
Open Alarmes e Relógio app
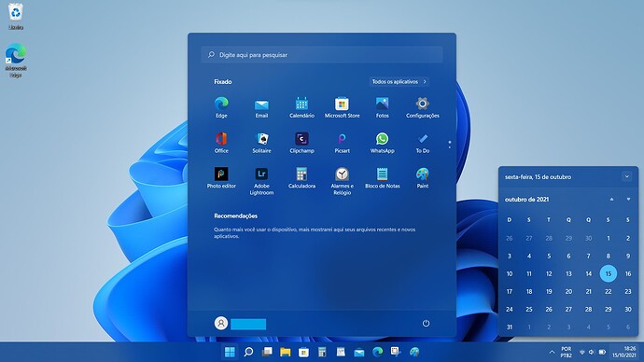pos(343,181)
